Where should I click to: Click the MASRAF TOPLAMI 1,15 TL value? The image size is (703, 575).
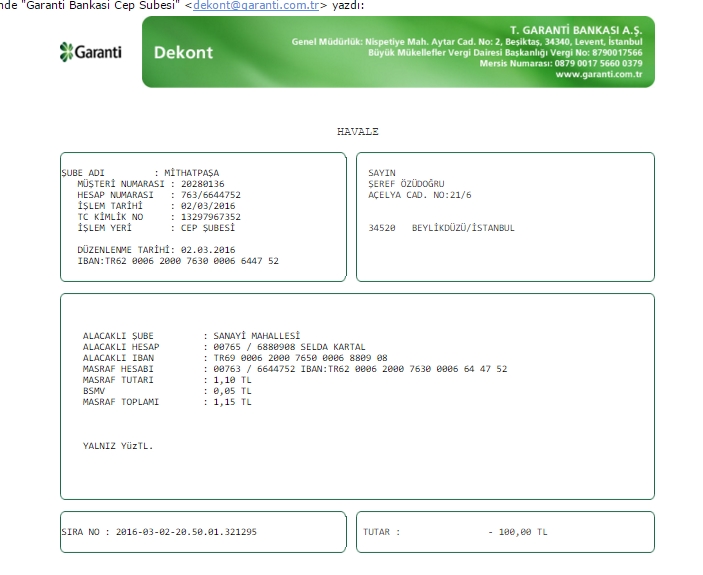(232, 402)
